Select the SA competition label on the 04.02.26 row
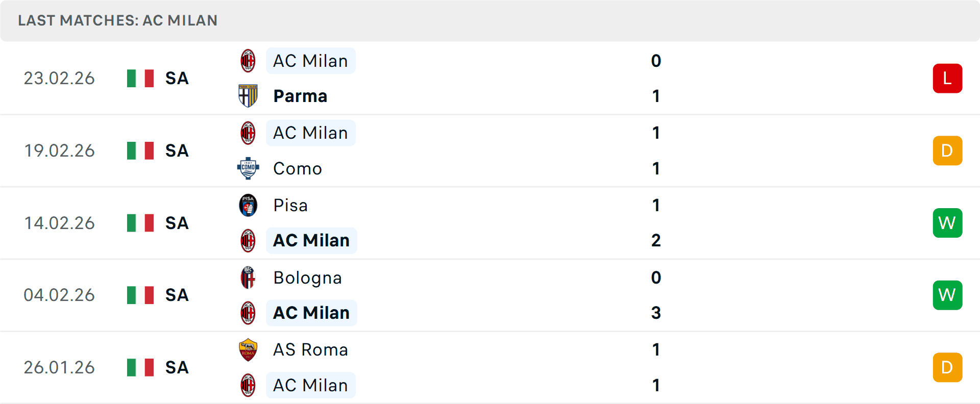The height and width of the screenshot is (404, 980). coord(176,295)
